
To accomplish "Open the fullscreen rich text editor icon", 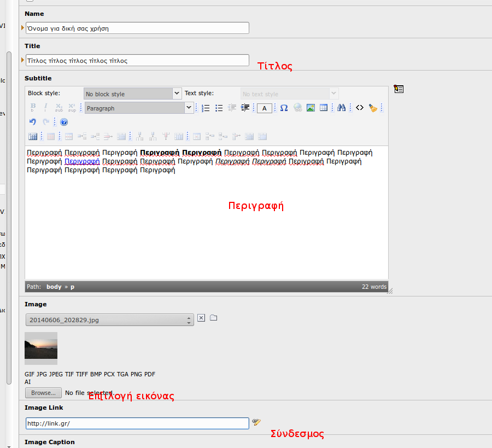I will coord(399,89).
